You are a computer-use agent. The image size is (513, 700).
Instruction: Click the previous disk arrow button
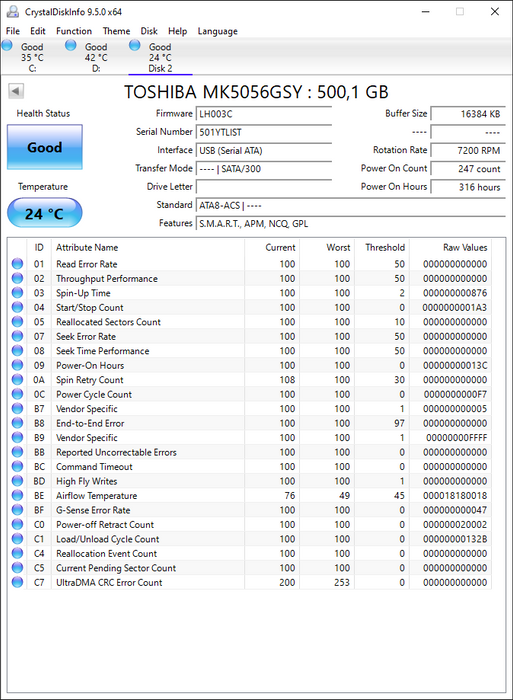(16, 91)
